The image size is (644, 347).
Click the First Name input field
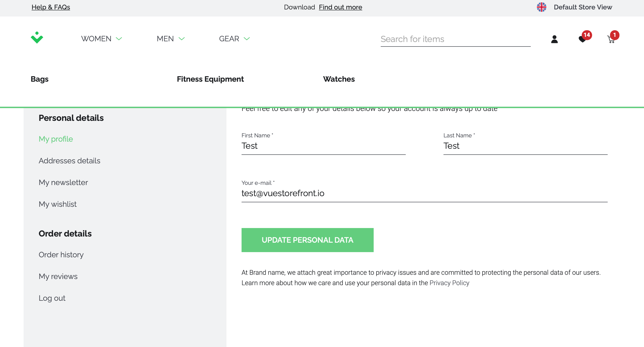pos(323,146)
